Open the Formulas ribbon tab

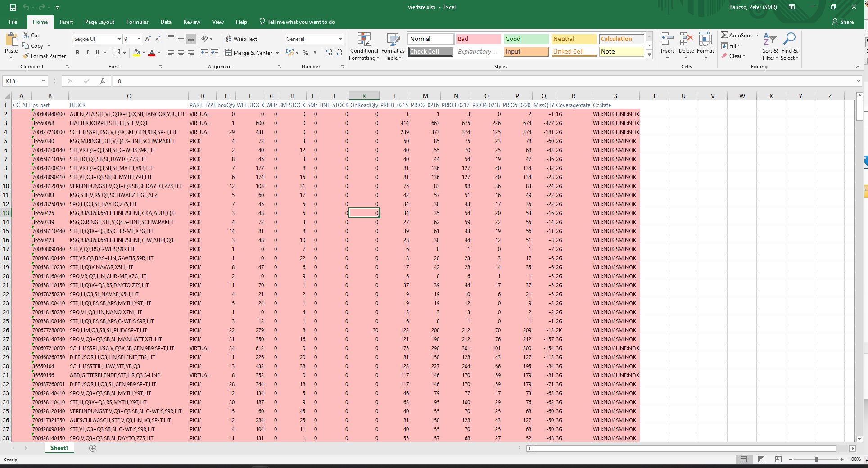(x=137, y=22)
